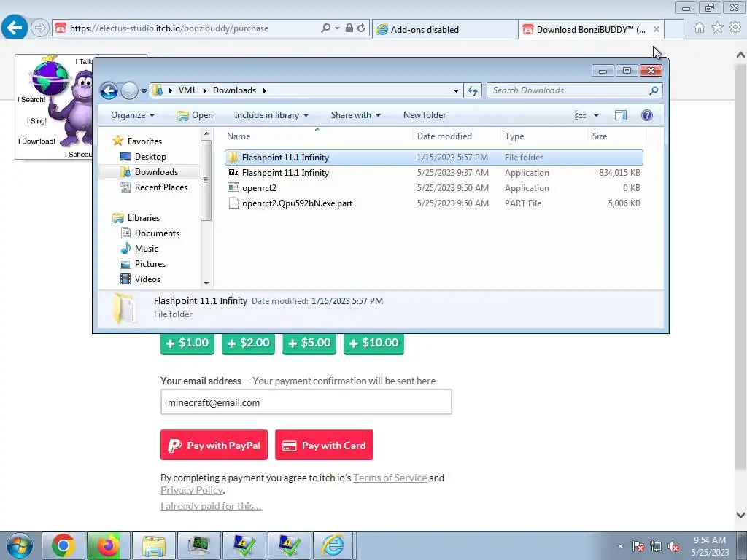
Task: Click the change view icon
Action: [x=580, y=115]
